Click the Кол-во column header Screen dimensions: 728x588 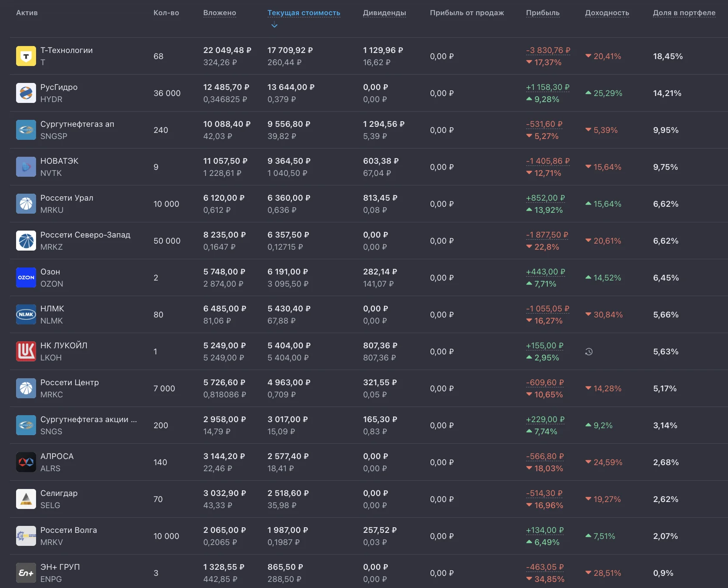(166, 13)
